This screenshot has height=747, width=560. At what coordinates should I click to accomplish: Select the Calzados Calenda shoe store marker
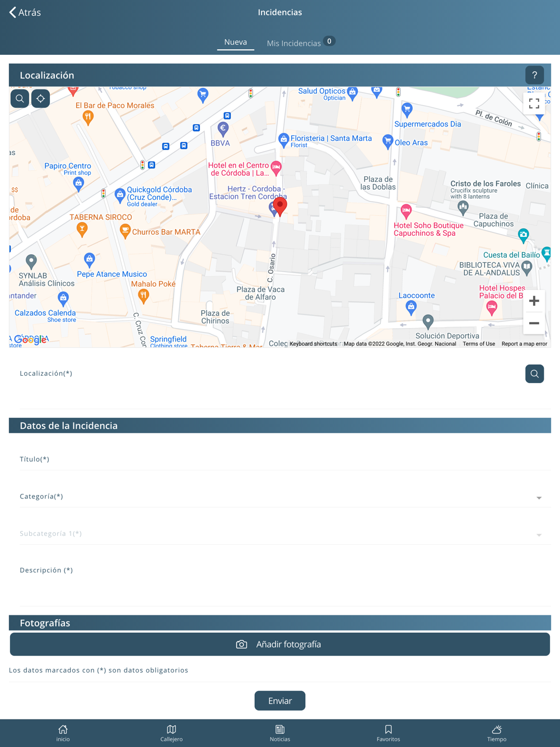pyautogui.click(x=63, y=297)
